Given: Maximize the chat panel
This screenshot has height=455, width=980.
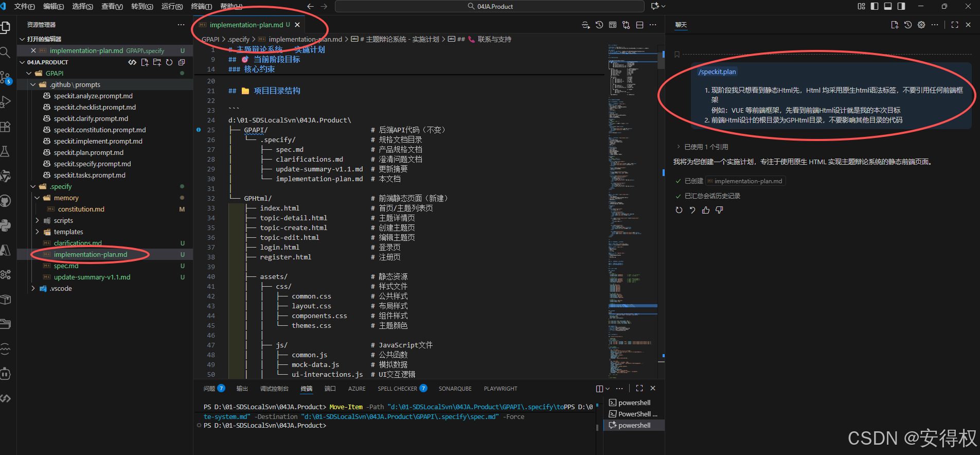Looking at the screenshot, I should (x=955, y=25).
